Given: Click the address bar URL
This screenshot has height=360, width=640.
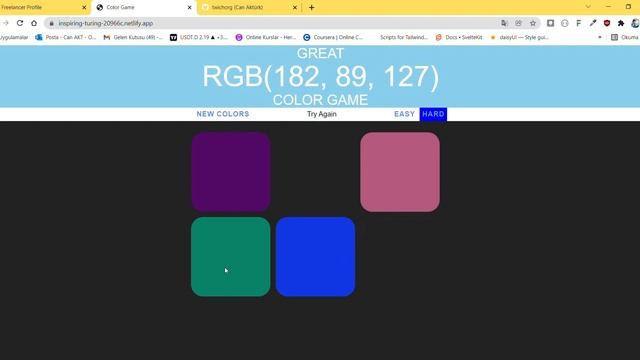Looking at the screenshot, I should pos(105,23).
